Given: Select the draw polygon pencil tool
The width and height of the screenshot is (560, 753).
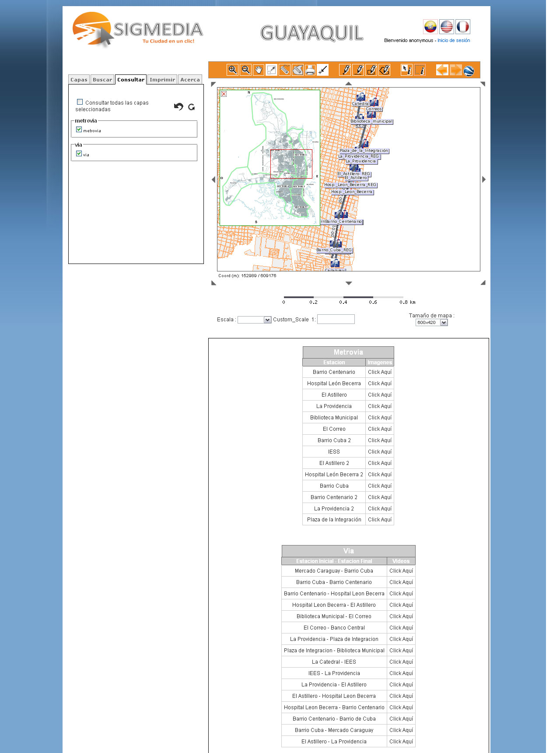Looking at the screenshot, I should 385,70.
